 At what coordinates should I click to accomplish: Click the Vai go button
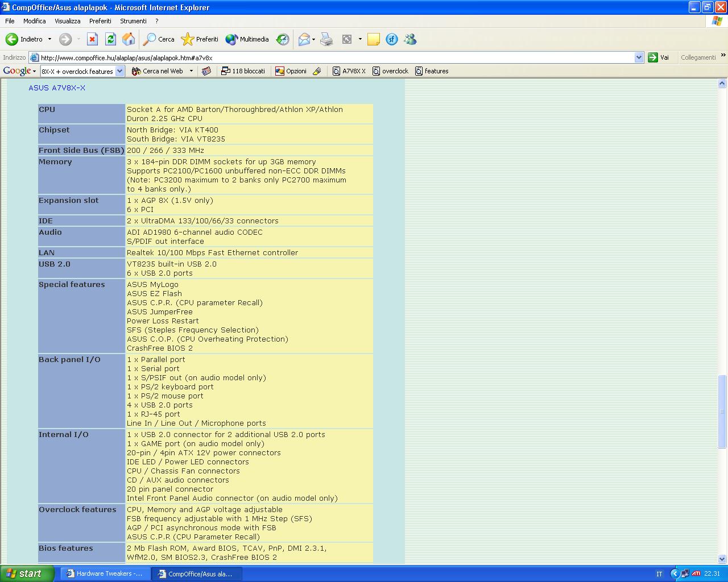point(659,57)
